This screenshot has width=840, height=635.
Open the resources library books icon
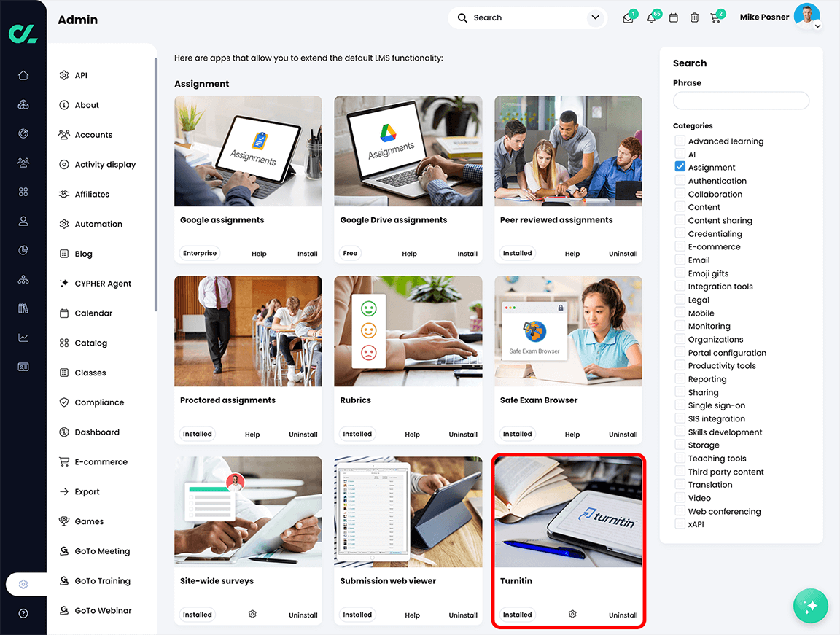coord(23,308)
